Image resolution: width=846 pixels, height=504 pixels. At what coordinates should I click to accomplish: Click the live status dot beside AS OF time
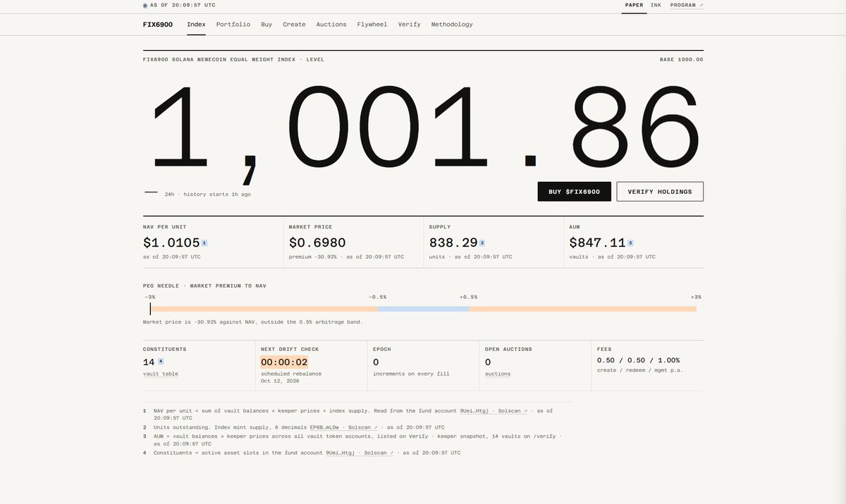[x=145, y=5]
